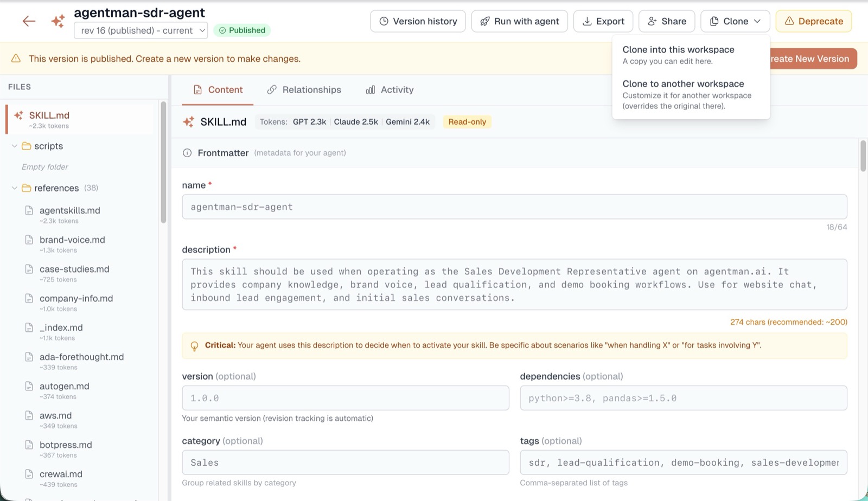Click the Published status badge
The width and height of the screenshot is (868, 501).
(242, 30)
